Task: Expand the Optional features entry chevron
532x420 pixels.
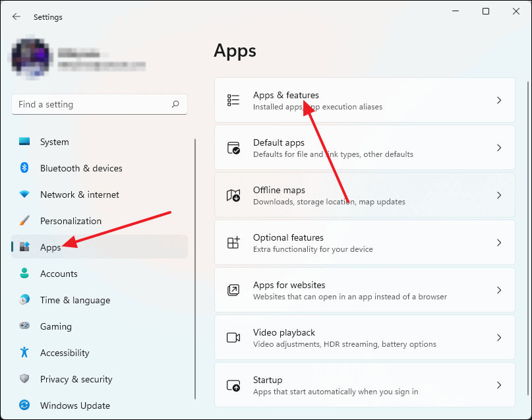Action: (499, 242)
